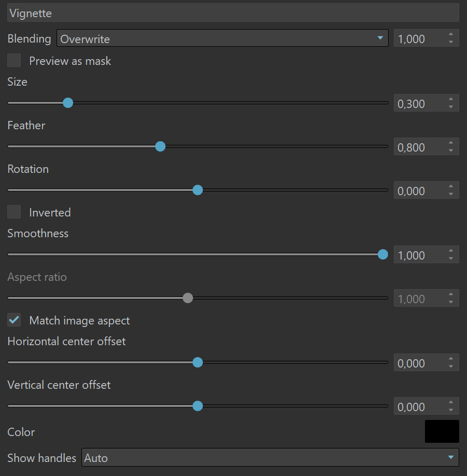Uncheck Match image aspect
The image size is (467, 476).
click(14, 320)
